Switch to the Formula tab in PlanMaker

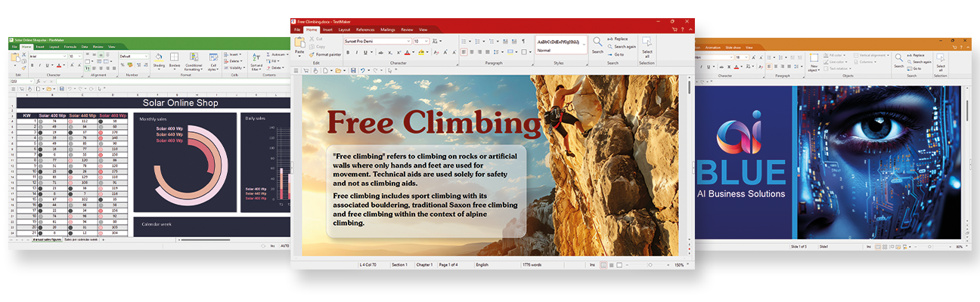pyautogui.click(x=70, y=47)
